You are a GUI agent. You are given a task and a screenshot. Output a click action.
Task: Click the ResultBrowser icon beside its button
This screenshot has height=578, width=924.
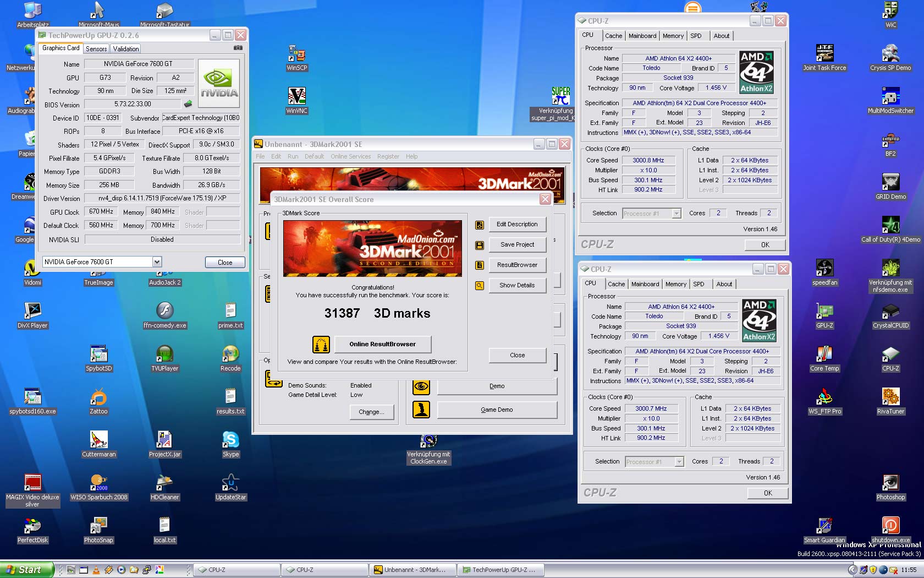point(480,265)
